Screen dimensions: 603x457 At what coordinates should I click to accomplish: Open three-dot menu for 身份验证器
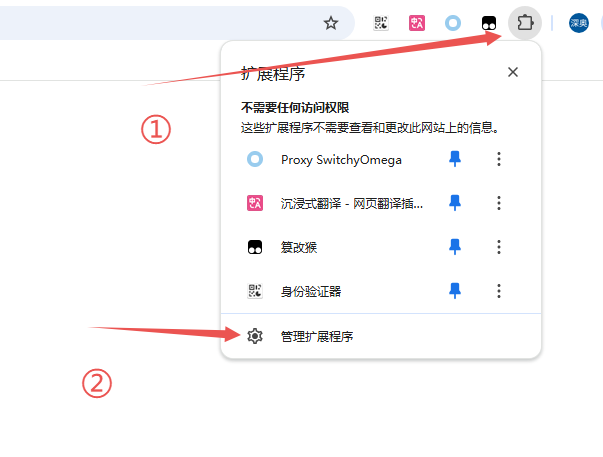(x=499, y=291)
